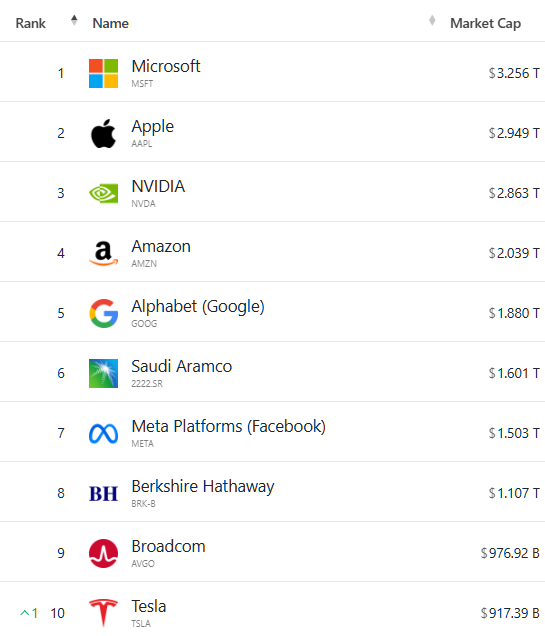This screenshot has width=545, height=636.
Task: Click the green NVIDIA eye logo
Action: [x=103, y=193]
